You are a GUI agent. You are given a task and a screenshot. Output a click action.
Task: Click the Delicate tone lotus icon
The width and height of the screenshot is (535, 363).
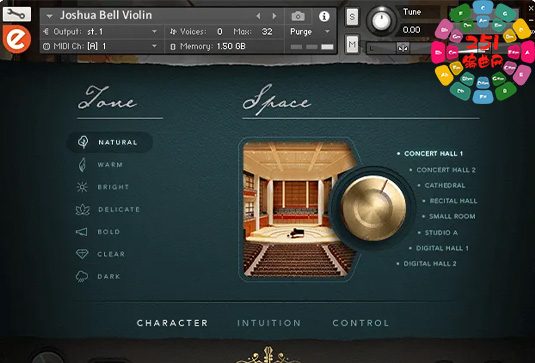[x=83, y=209]
